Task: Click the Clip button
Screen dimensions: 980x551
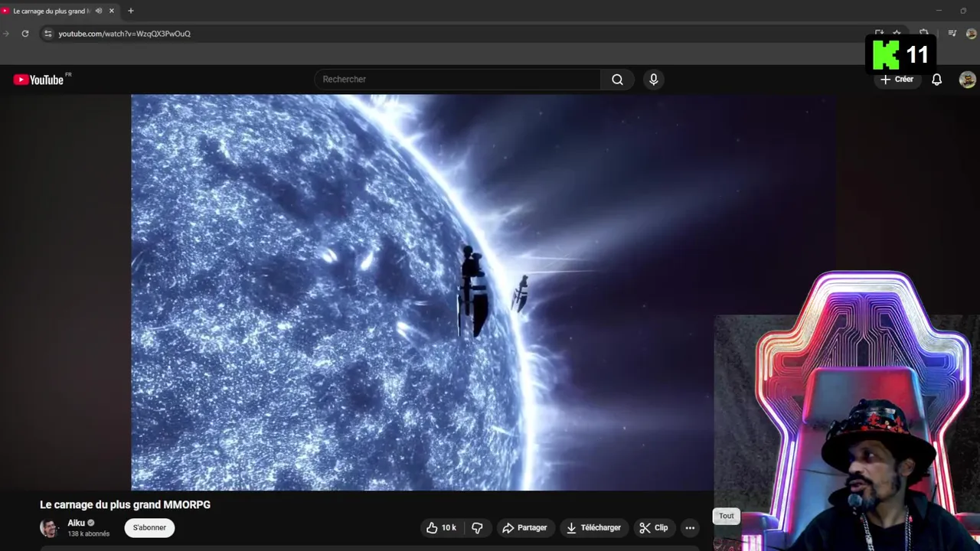Action: 654,528
